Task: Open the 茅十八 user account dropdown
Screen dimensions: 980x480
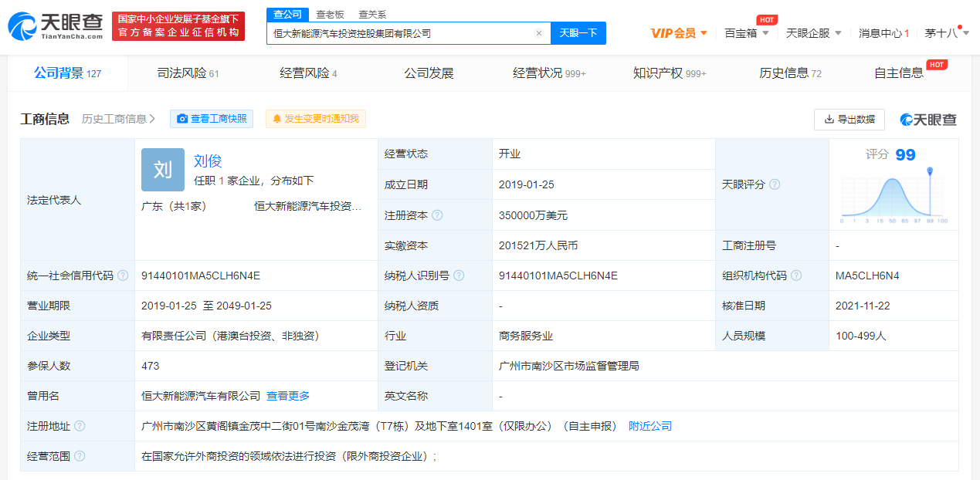Action: click(x=947, y=33)
